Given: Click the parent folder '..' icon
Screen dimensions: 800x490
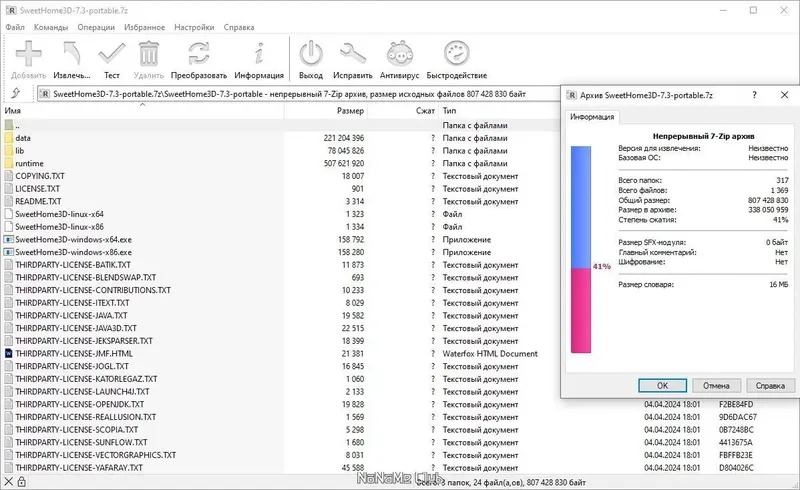Looking at the screenshot, I should [x=9, y=125].
